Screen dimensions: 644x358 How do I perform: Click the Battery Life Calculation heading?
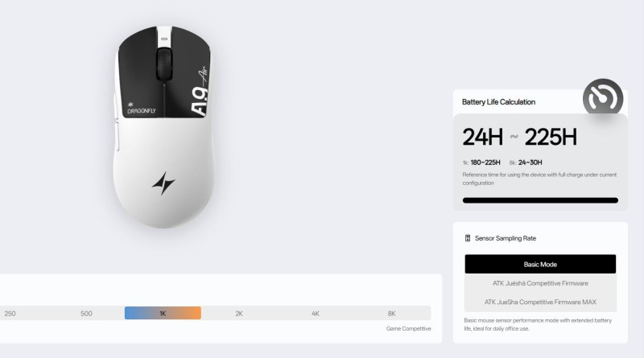click(x=498, y=102)
